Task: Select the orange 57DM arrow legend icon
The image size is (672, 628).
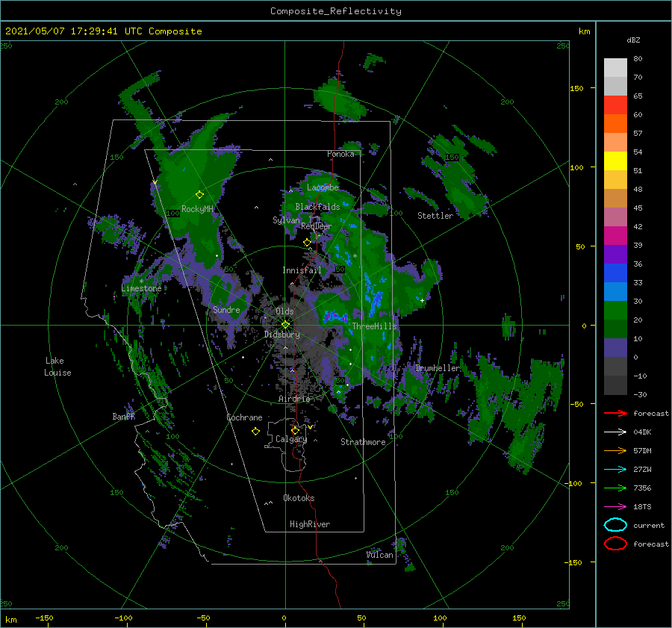Action: [x=615, y=450]
